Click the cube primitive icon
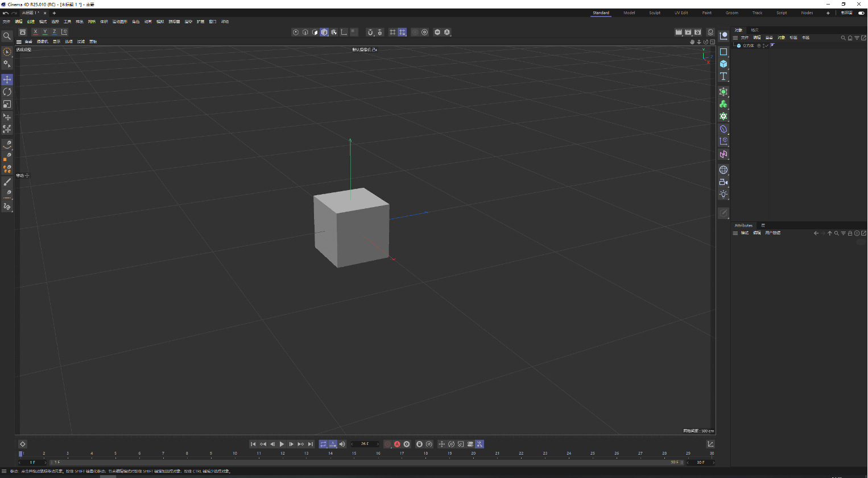The height and width of the screenshot is (478, 868). pyautogui.click(x=724, y=64)
